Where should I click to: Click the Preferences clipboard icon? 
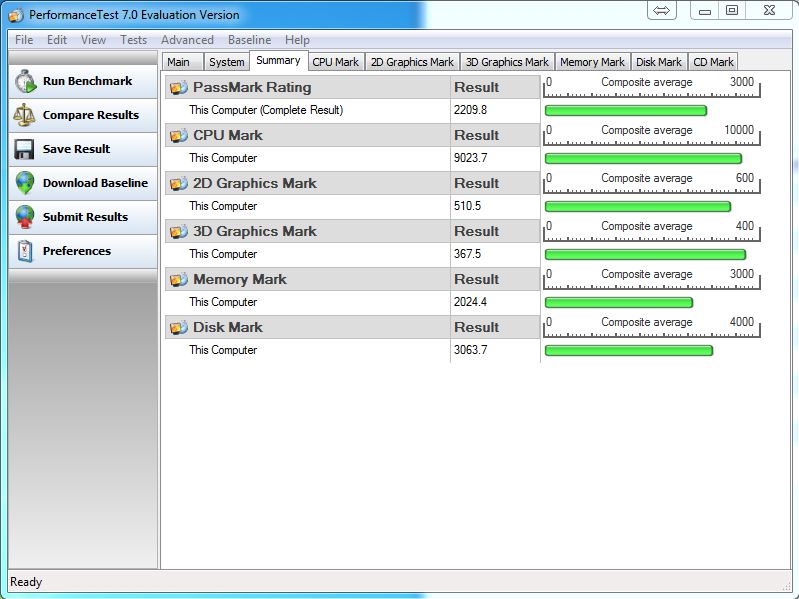[25, 251]
